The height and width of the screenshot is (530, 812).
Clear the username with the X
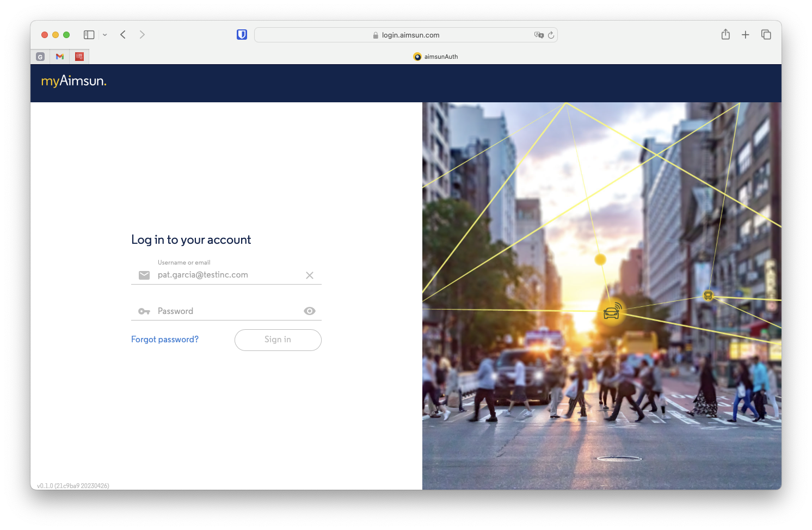(309, 275)
